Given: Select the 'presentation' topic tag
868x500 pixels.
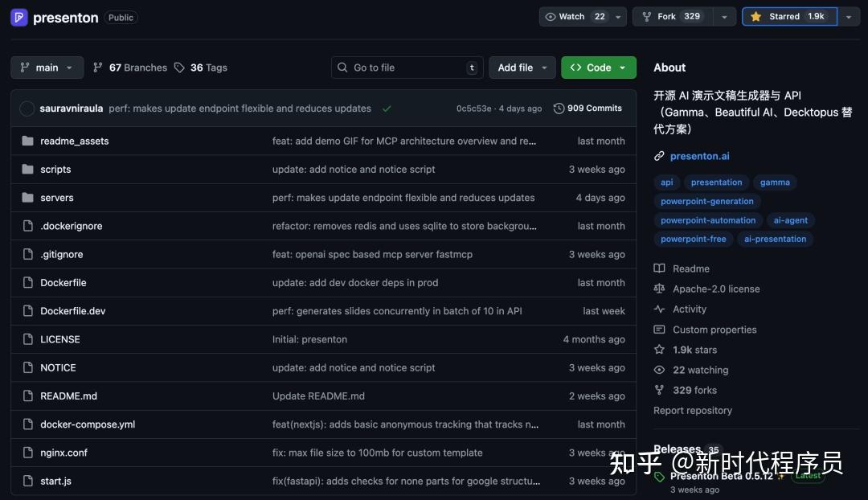Looking at the screenshot, I should tap(716, 182).
